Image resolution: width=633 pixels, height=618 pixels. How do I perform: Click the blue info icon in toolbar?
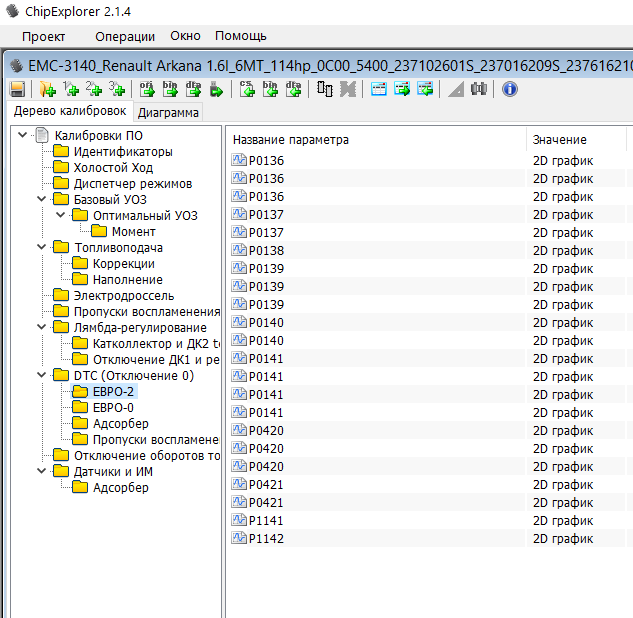(509, 89)
